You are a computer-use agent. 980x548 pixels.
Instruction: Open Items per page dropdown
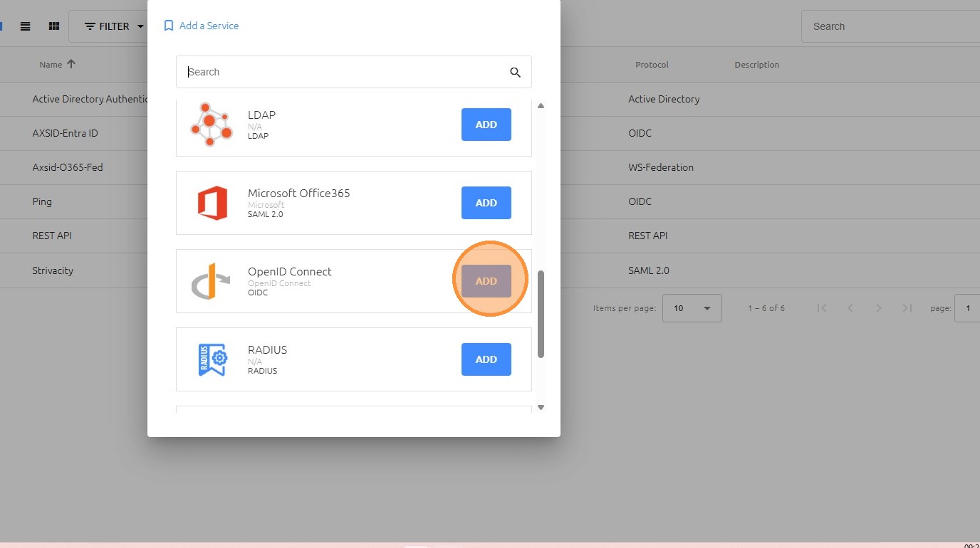692,308
